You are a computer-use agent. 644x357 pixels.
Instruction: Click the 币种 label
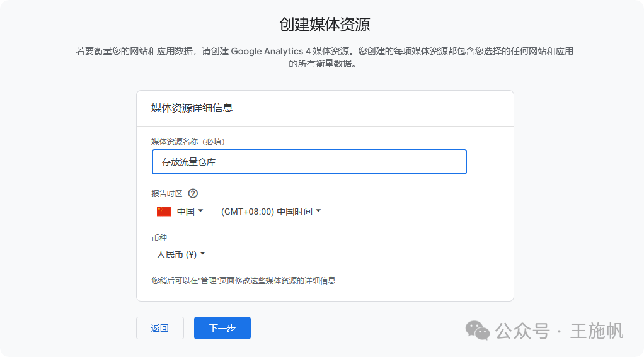(x=159, y=237)
